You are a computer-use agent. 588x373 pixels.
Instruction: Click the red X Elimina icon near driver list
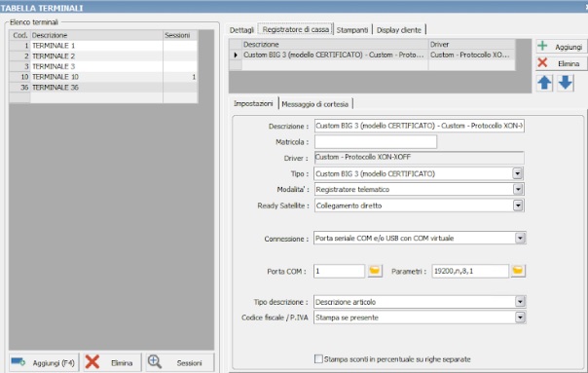coord(542,62)
